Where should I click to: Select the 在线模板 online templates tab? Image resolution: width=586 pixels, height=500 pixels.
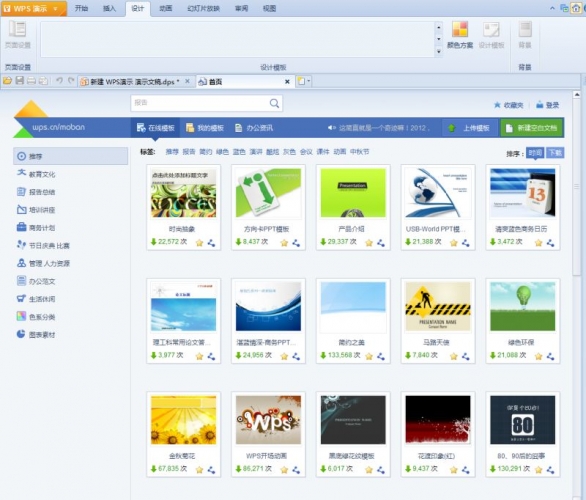tap(155, 128)
